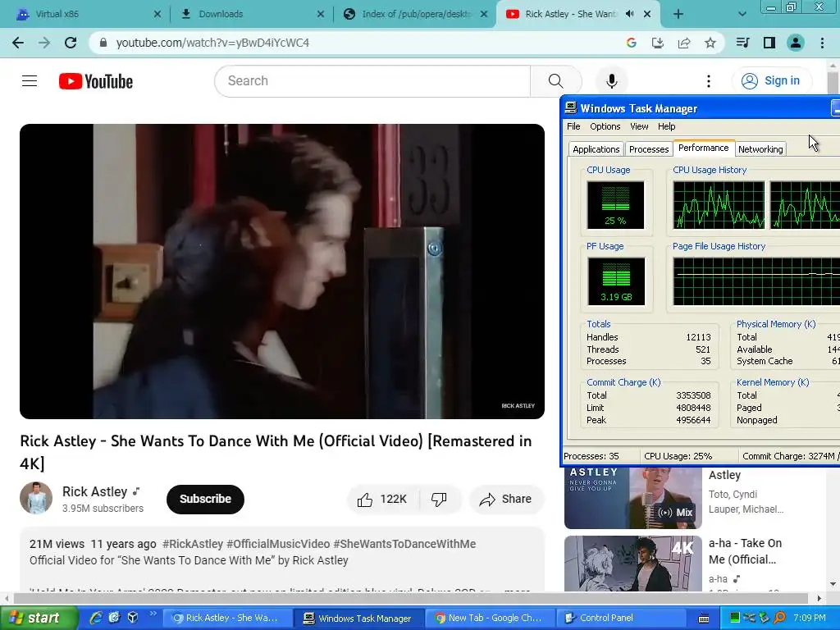The width and height of the screenshot is (840, 630).
Task: Open the browser side panel
Action: click(x=769, y=43)
